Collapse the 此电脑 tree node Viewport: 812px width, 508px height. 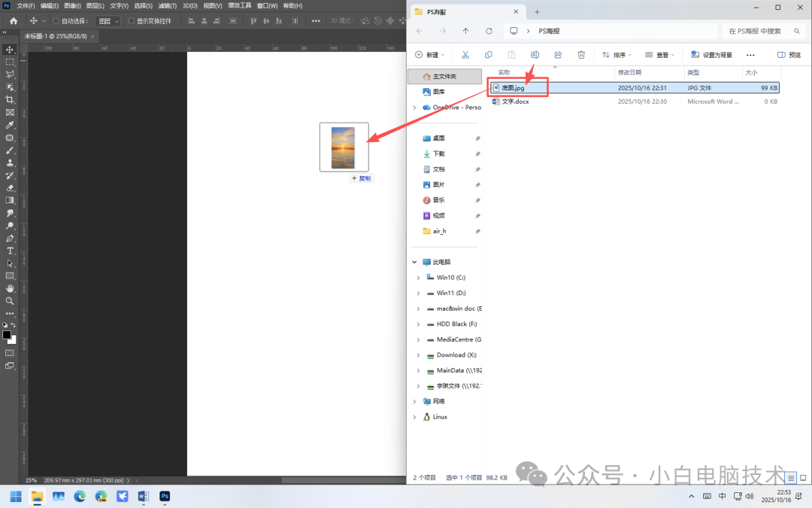414,262
